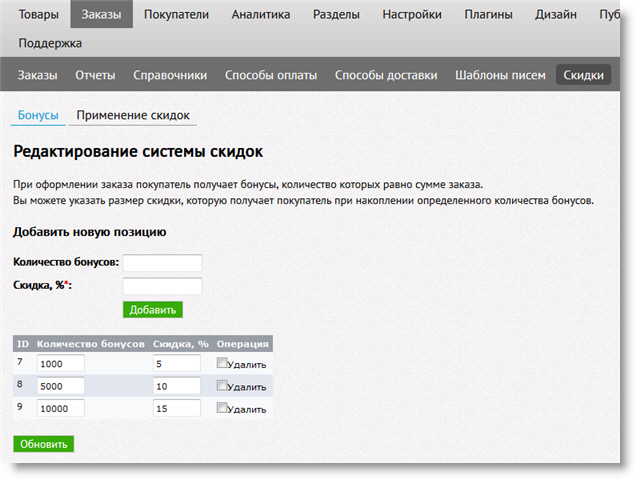Click the Количество бонусов column header
This screenshot has width=636, height=479.
click(90, 344)
